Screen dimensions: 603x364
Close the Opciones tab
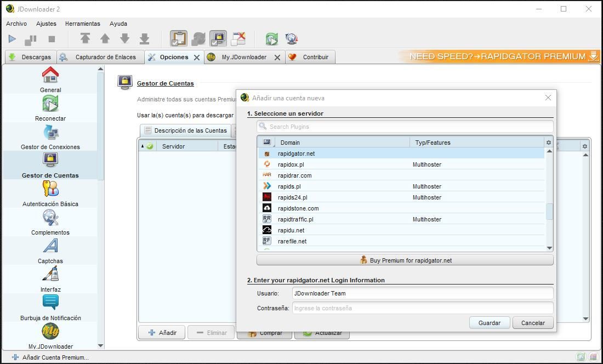[196, 57]
